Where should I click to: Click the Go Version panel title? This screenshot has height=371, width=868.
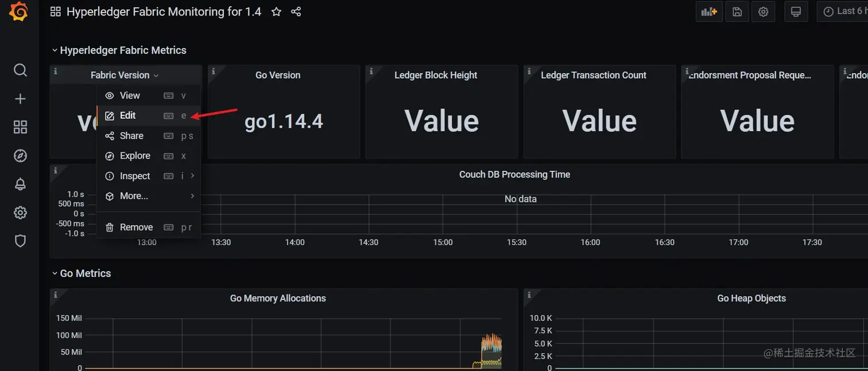tap(278, 75)
